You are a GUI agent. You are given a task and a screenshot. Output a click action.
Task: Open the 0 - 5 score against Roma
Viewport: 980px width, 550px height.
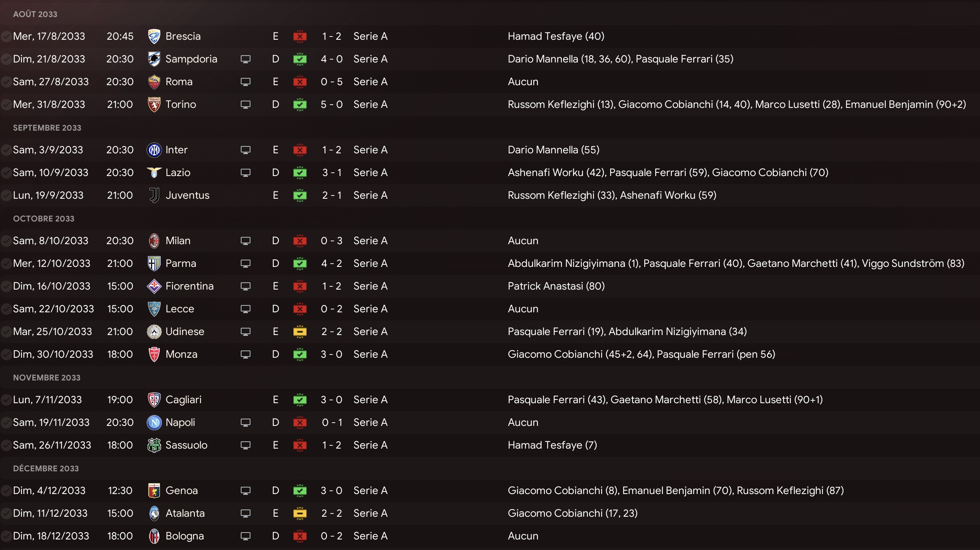click(x=332, y=82)
